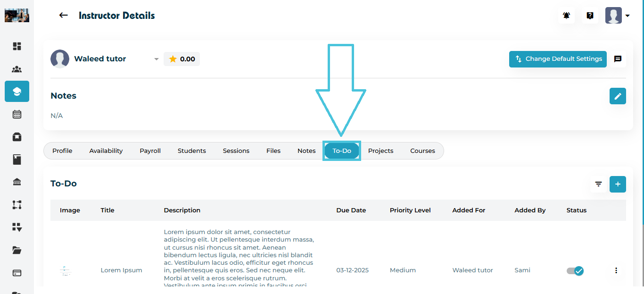Viewport: 644px width, 294px height.
Task: Open the help question mark icon
Action: (590, 16)
